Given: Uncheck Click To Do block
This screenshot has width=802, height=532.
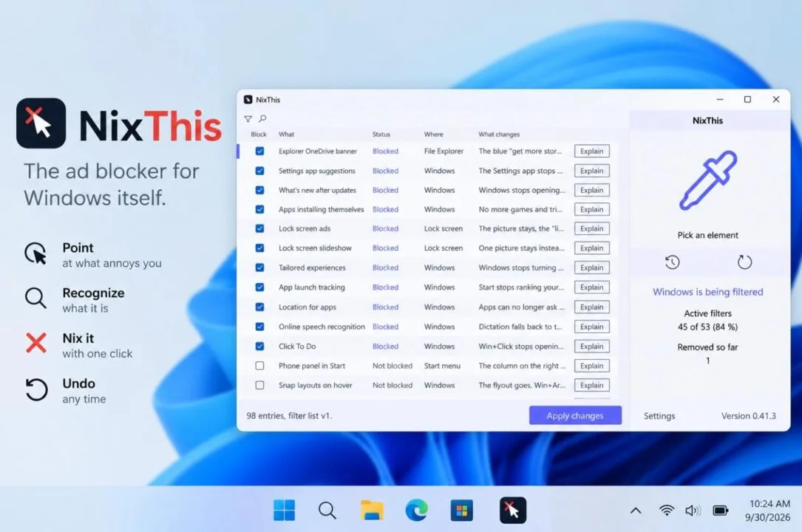Looking at the screenshot, I should pyautogui.click(x=260, y=347).
